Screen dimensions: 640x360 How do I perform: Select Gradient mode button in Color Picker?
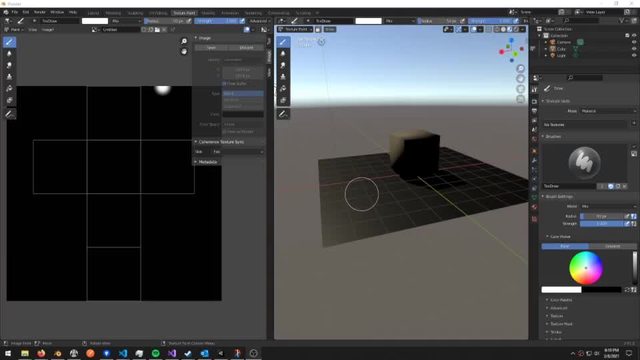(x=612, y=246)
